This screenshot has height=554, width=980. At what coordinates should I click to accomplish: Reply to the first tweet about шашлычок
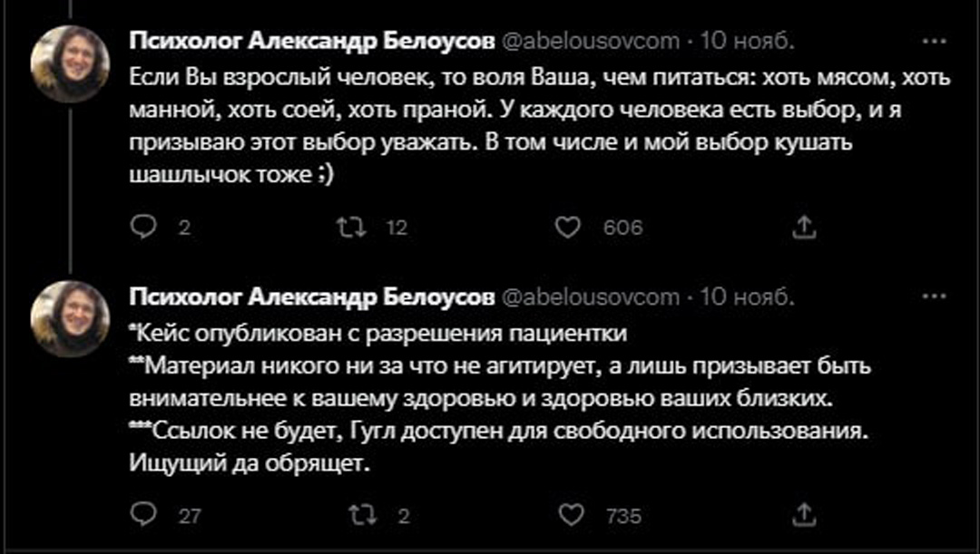pyautogui.click(x=143, y=228)
